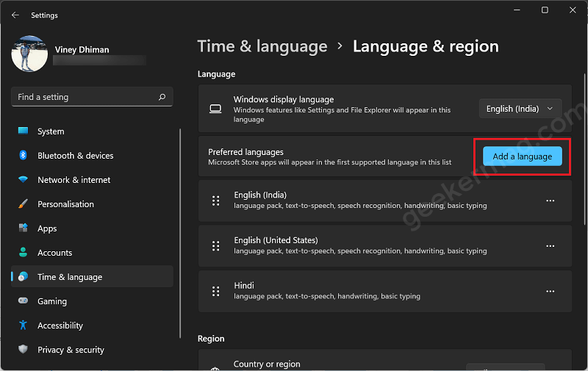Select Time & language in sidebar
The width and height of the screenshot is (588, 371).
coord(92,277)
